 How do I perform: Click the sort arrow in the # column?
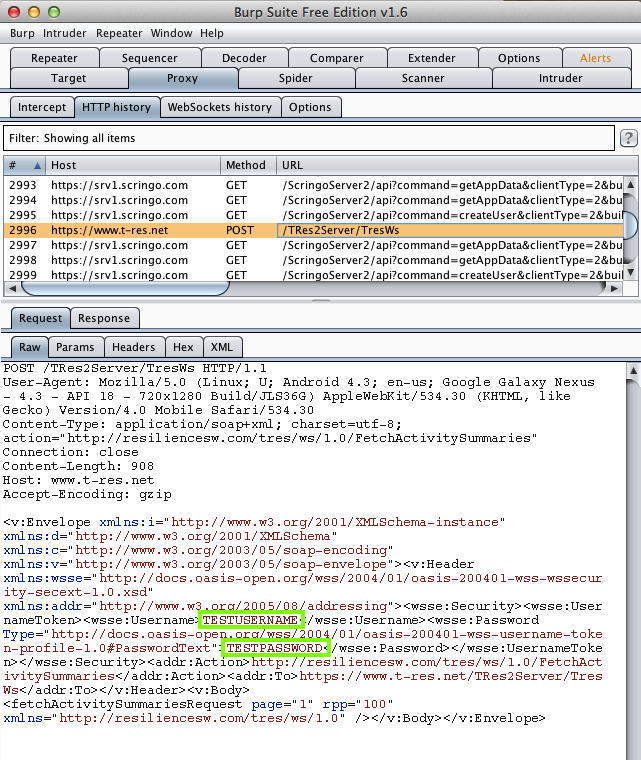coord(37,166)
